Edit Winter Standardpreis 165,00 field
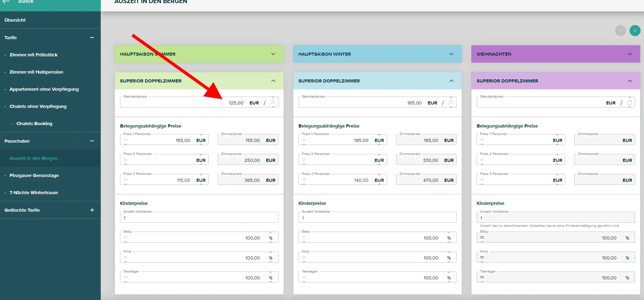This screenshot has height=300, width=644. pyautogui.click(x=377, y=102)
